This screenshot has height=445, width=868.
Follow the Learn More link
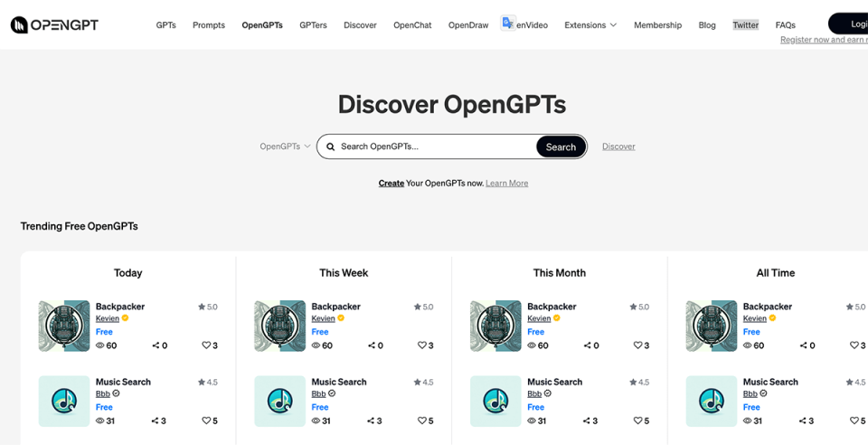pyautogui.click(x=506, y=184)
